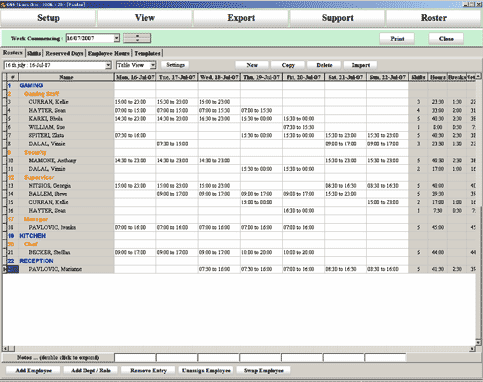Select the Chef role row
This screenshot has height=382, width=483.
point(31,244)
